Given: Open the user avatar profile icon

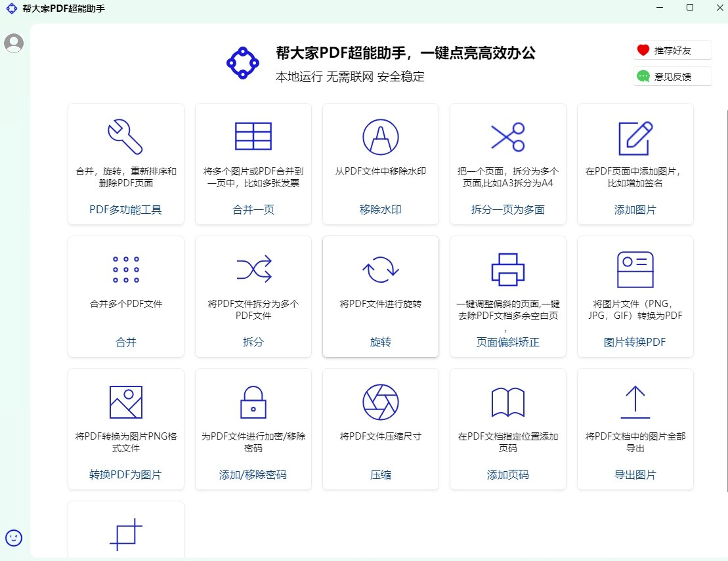Looking at the screenshot, I should 14,43.
